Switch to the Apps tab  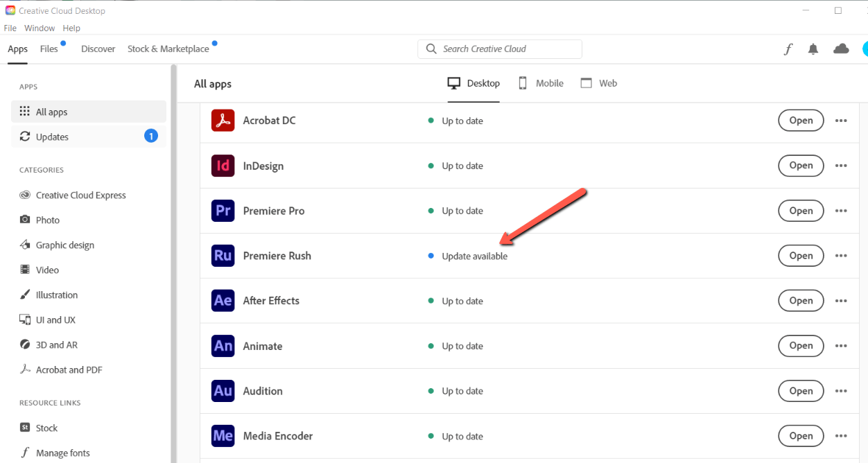point(18,49)
